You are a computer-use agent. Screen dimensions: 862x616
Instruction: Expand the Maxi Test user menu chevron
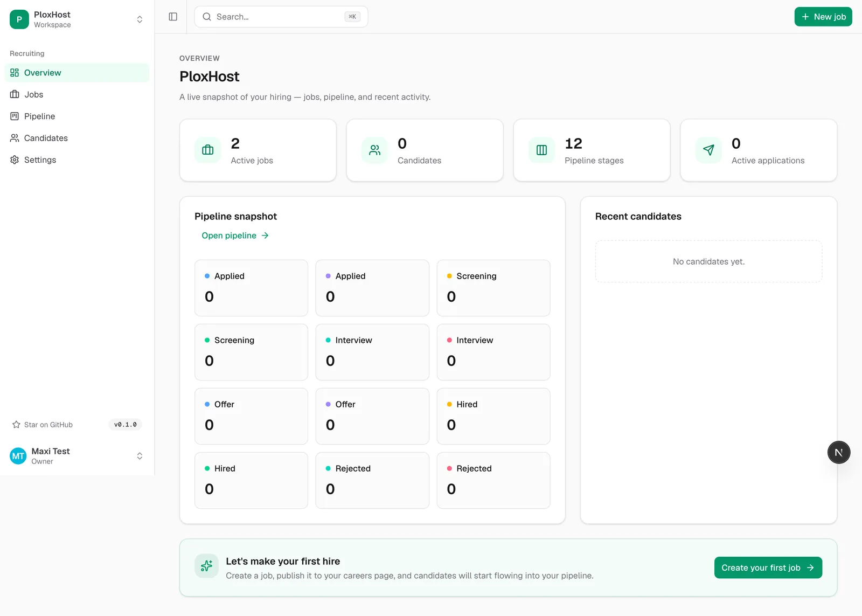(x=140, y=456)
